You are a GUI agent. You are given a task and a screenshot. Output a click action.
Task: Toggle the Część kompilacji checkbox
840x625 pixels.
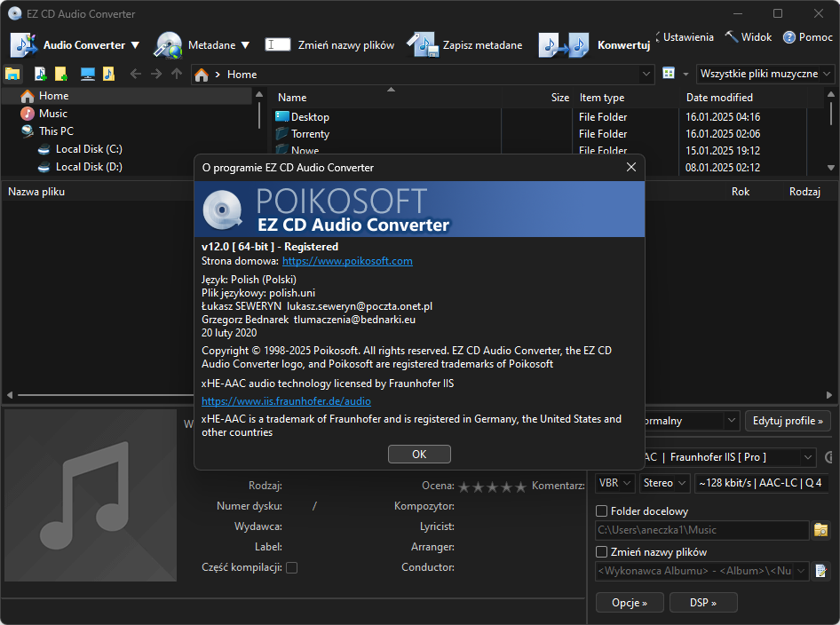coord(292,567)
